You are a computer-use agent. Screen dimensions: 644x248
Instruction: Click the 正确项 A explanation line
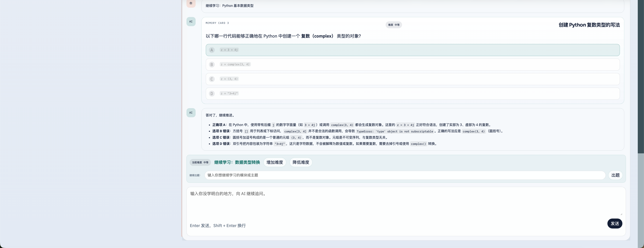tap(352, 125)
